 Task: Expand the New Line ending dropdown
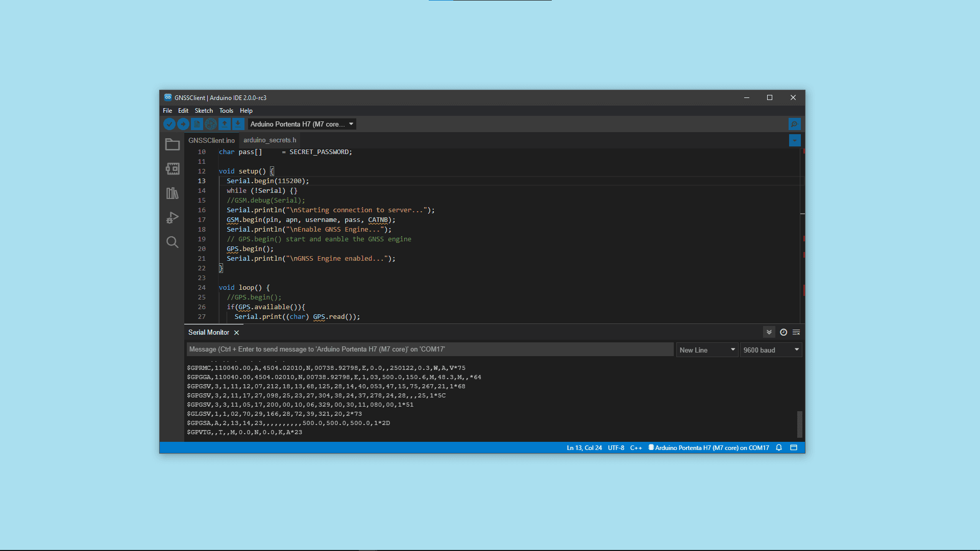pyautogui.click(x=707, y=350)
